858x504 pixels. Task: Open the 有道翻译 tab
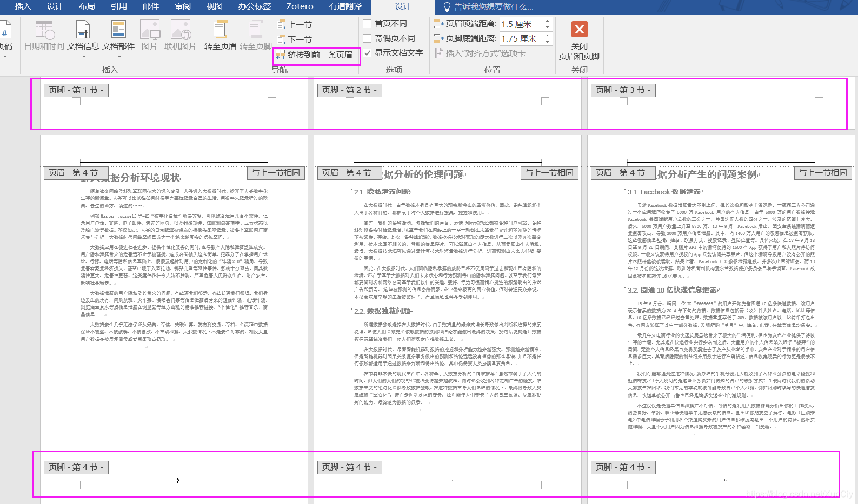pyautogui.click(x=345, y=6)
